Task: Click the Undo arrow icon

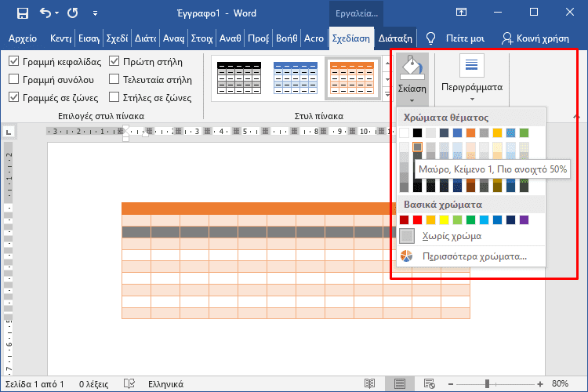Action: click(x=46, y=13)
